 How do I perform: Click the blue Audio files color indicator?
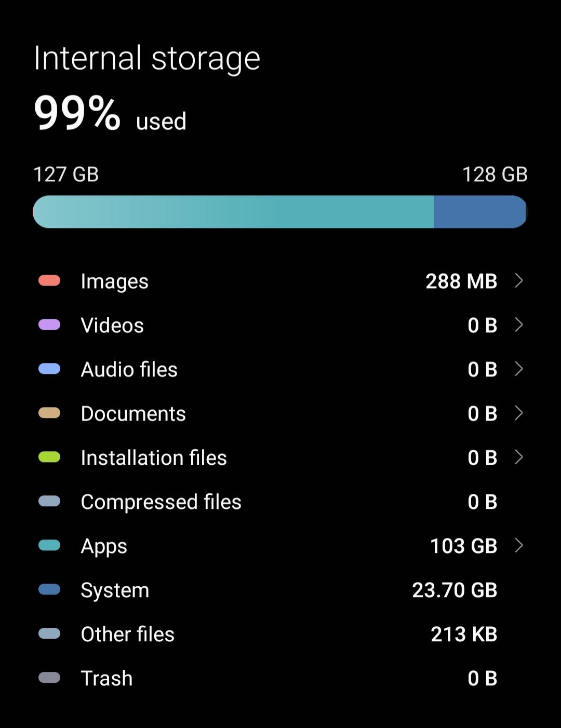click(x=49, y=369)
